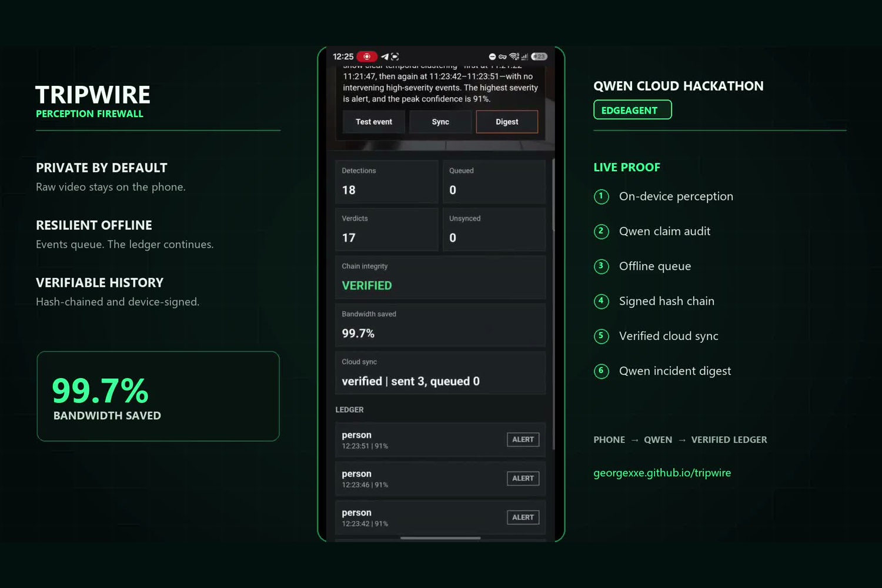Tap the home gesture bar at phone bottom
Image resolution: width=882 pixels, height=588 pixels.
click(x=440, y=537)
